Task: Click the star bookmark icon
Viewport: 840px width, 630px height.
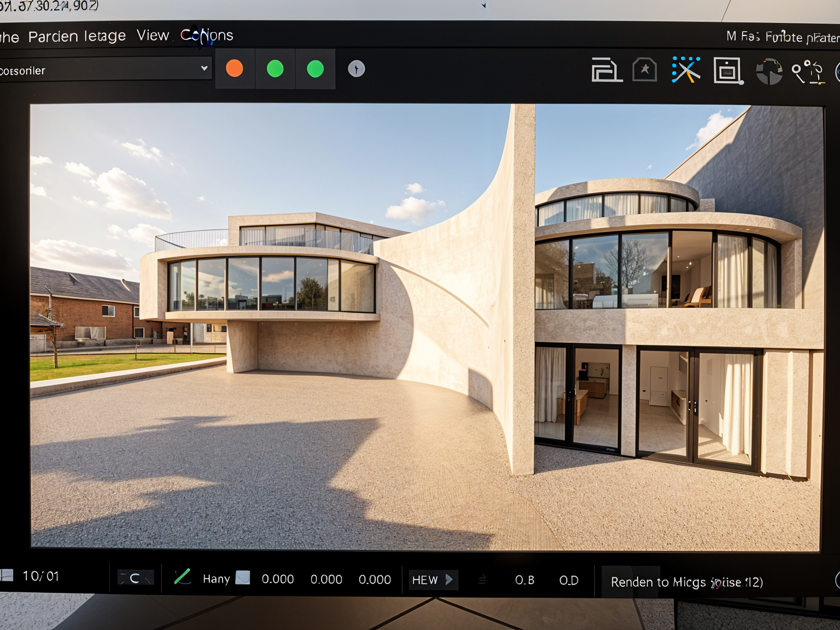Action: [x=645, y=70]
